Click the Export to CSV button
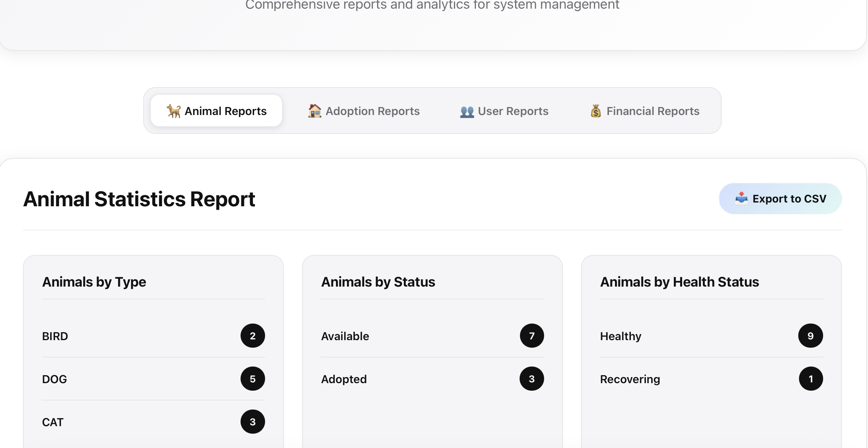 (780, 198)
